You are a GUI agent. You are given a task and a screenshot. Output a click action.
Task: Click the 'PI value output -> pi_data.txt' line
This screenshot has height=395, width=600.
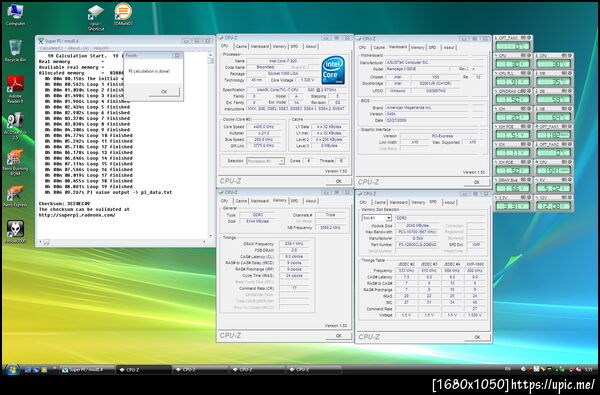point(108,193)
